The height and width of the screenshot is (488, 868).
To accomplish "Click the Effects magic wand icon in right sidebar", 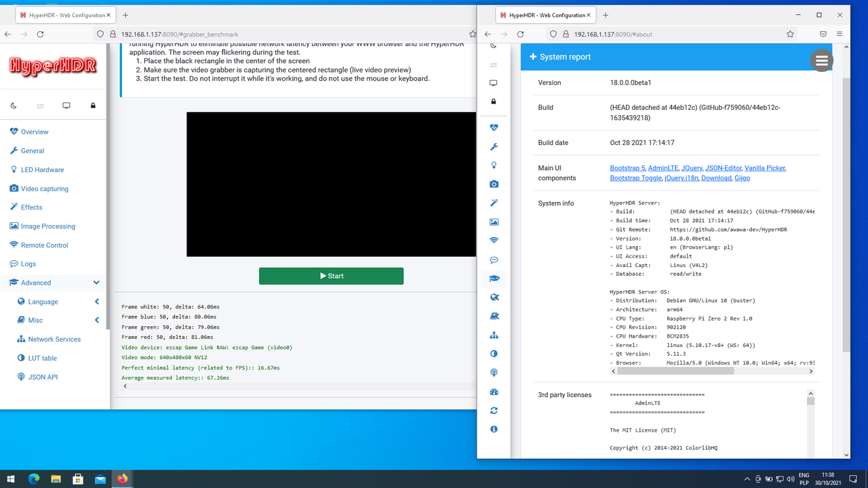I will click(x=494, y=203).
